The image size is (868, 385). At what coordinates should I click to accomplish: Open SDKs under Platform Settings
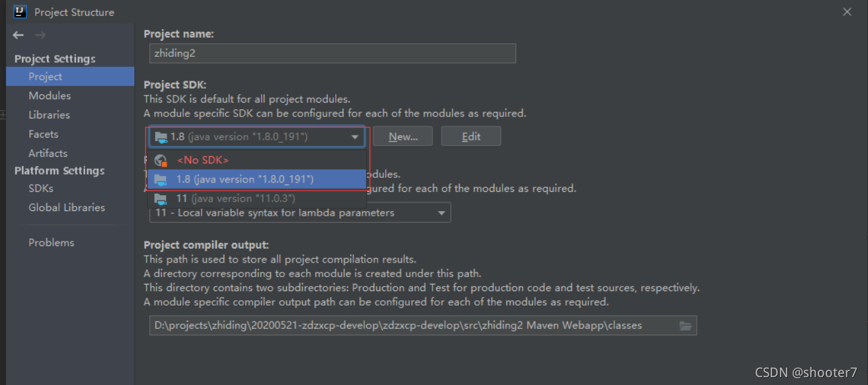pos(41,189)
